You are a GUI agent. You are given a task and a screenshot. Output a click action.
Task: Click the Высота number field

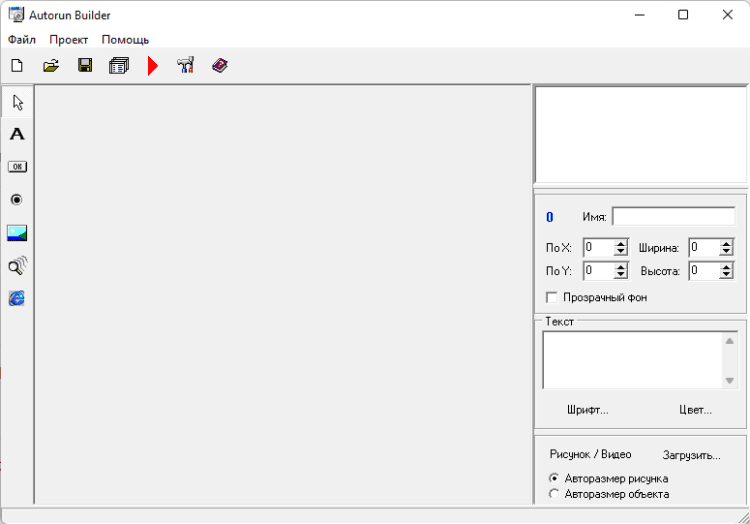pos(705,271)
